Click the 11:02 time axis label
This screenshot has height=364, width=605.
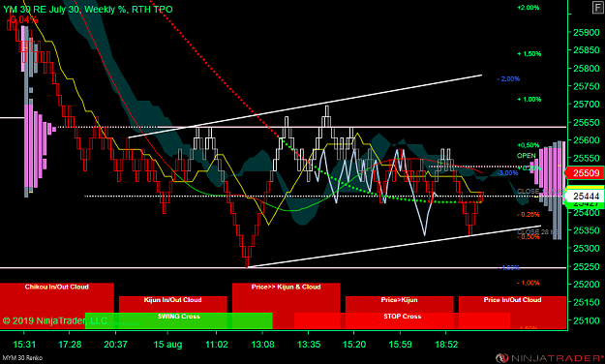(x=217, y=344)
